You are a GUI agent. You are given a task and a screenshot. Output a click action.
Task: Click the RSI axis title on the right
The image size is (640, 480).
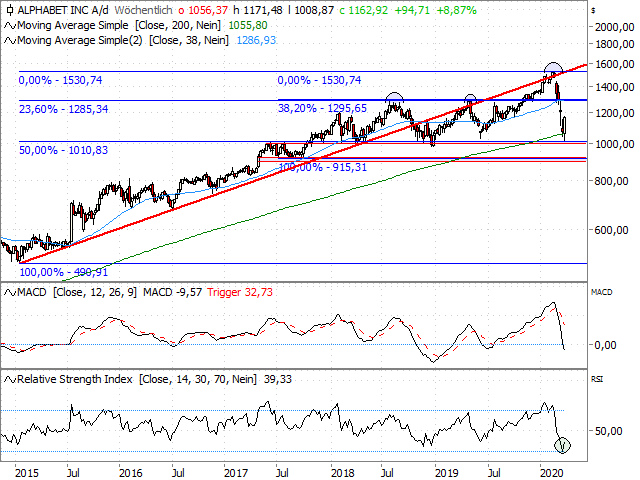point(597,379)
